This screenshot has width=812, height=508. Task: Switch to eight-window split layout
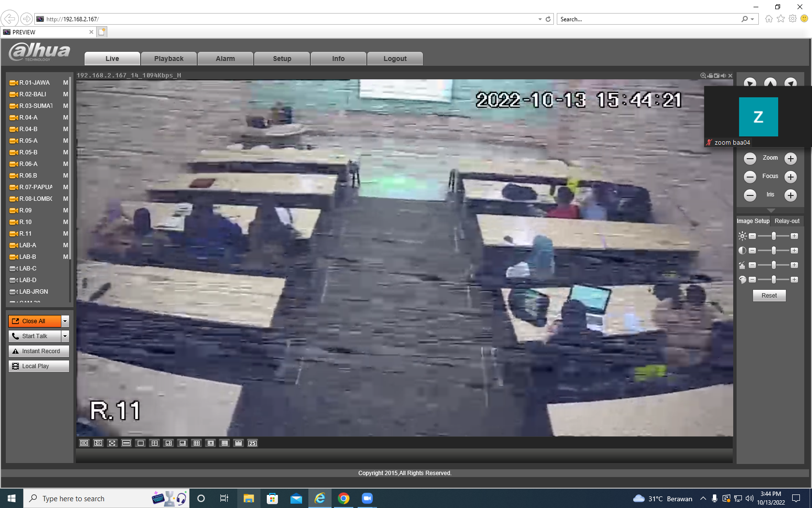[x=183, y=443]
